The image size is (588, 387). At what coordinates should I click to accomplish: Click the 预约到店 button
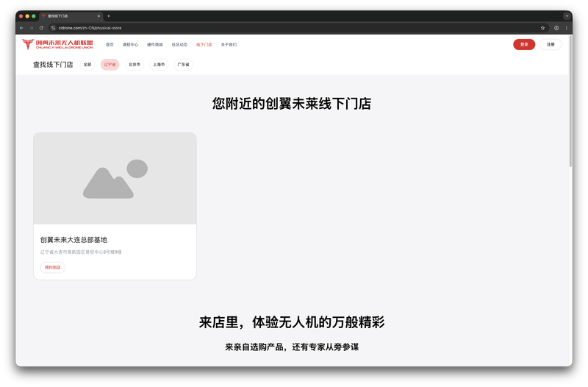(53, 268)
